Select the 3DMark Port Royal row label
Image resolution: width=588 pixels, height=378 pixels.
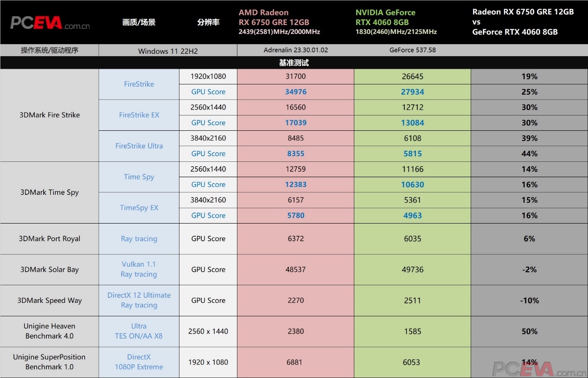pos(50,239)
